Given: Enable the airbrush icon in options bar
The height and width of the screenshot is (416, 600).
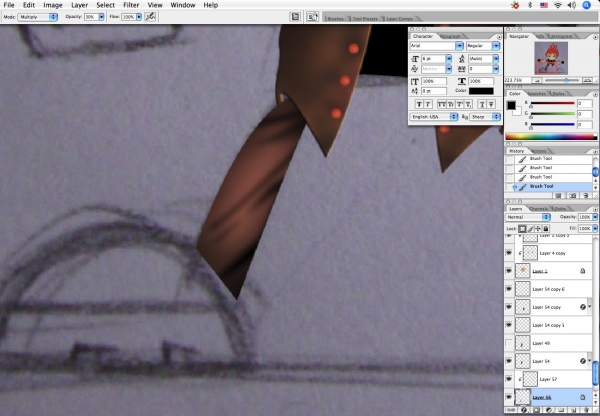Looking at the screenshot, I should [x=150, y=17].
